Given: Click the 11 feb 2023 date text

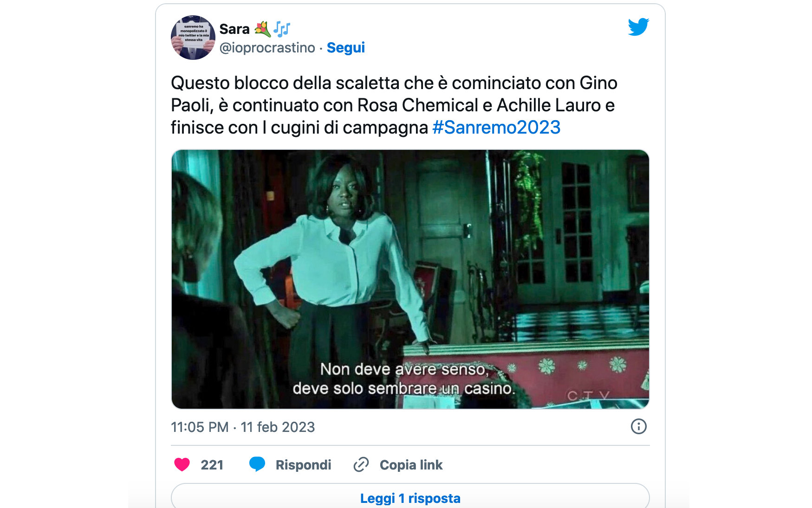Looking at the screenshot, I should click(x=278, y=427).
